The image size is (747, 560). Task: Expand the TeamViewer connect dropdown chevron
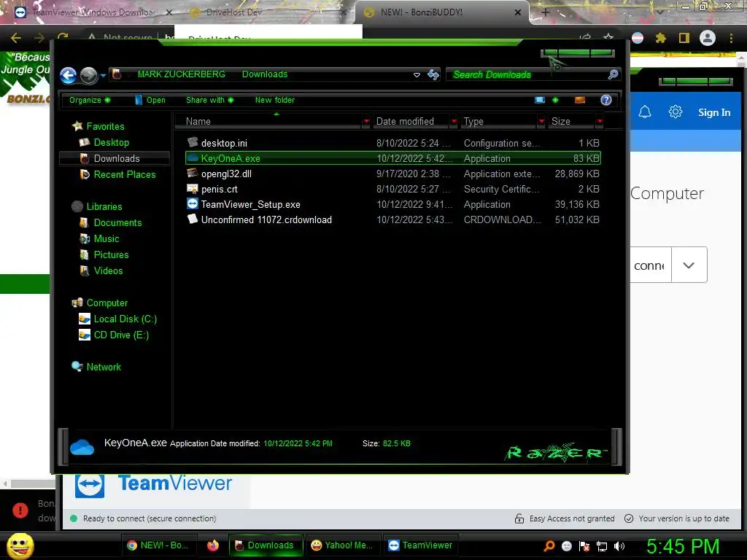689,265
